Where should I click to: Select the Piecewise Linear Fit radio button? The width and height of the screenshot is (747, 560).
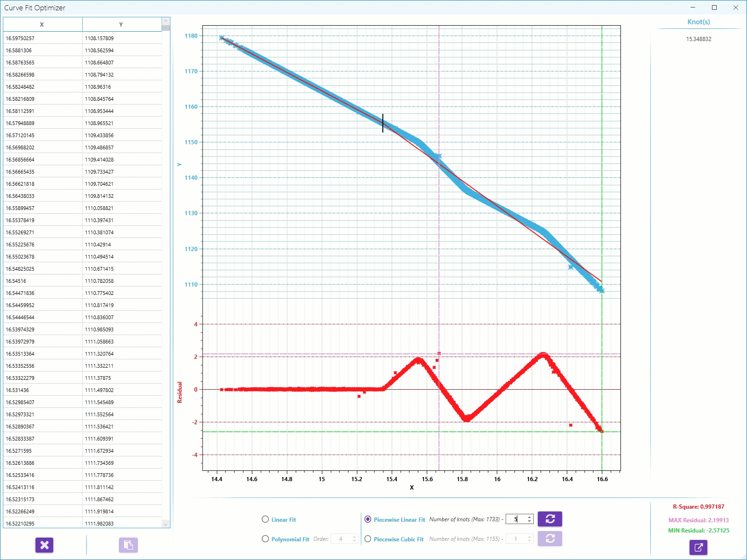pyautogui.click(x=368, y=519)
